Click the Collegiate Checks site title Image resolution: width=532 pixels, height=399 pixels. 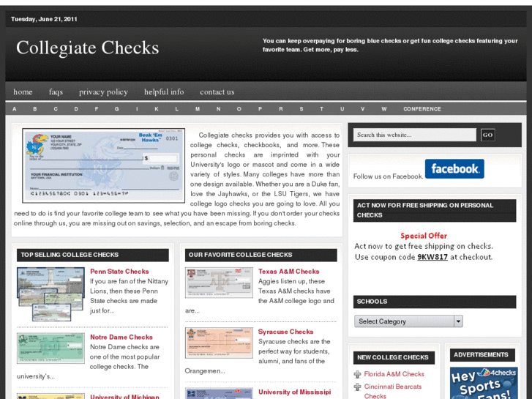coord(88,48)
